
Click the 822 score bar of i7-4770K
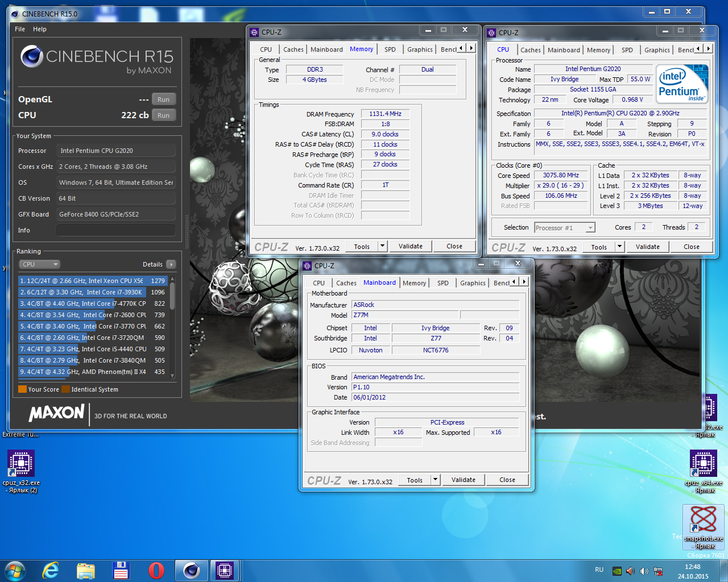67,304
